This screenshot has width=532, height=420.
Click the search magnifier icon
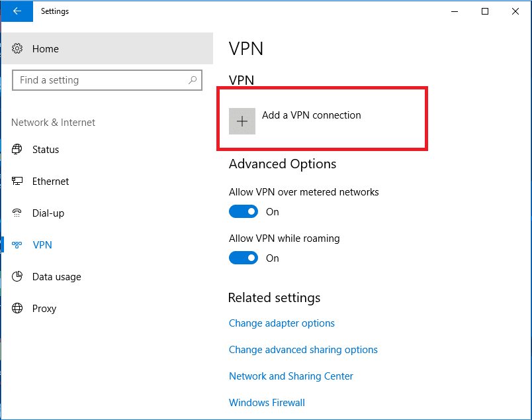(193, 80)
